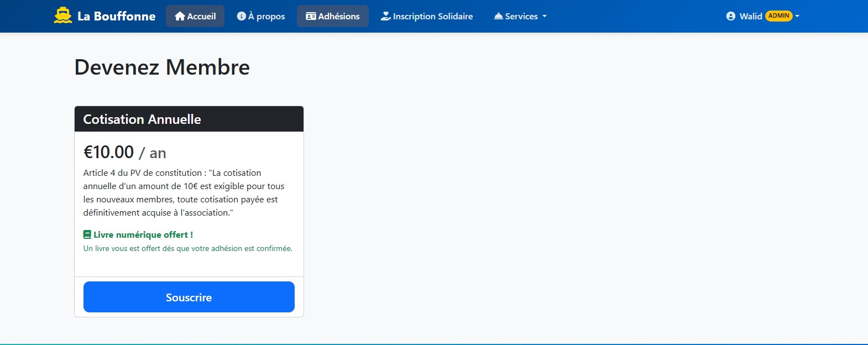This screenshot has width=868, height=345.
Task: Go to the Accueil nav text
Action: [201, 17]
